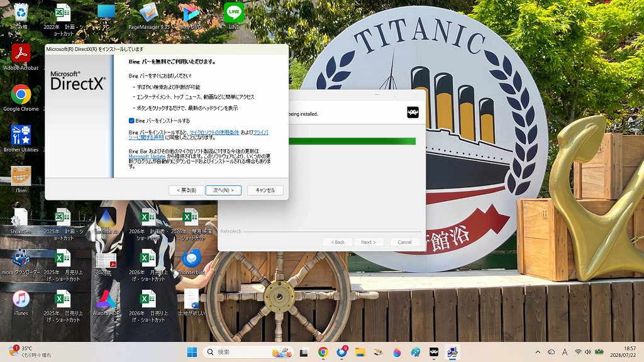The image size is (644, 362).
Task: Launch Adobe Acrobat from the desktop
Action: (x=21, y=57)
